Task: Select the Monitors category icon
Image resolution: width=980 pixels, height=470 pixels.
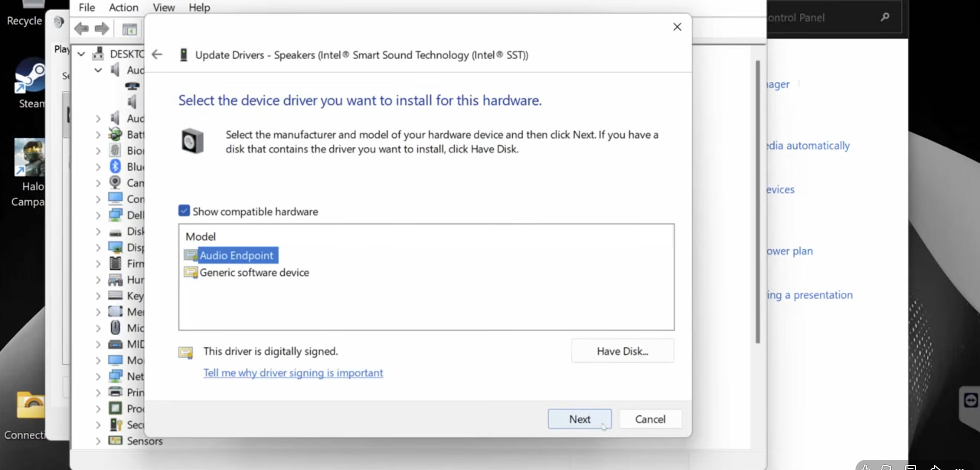Action: [x=115, y=360]
